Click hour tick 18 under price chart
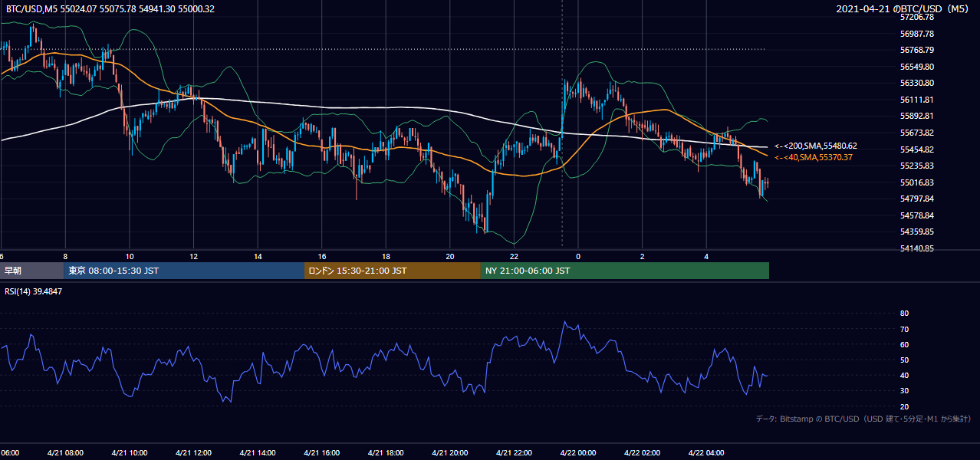This screenshot has height=460, width=980. pyautogui.click(x=386, y=257)
